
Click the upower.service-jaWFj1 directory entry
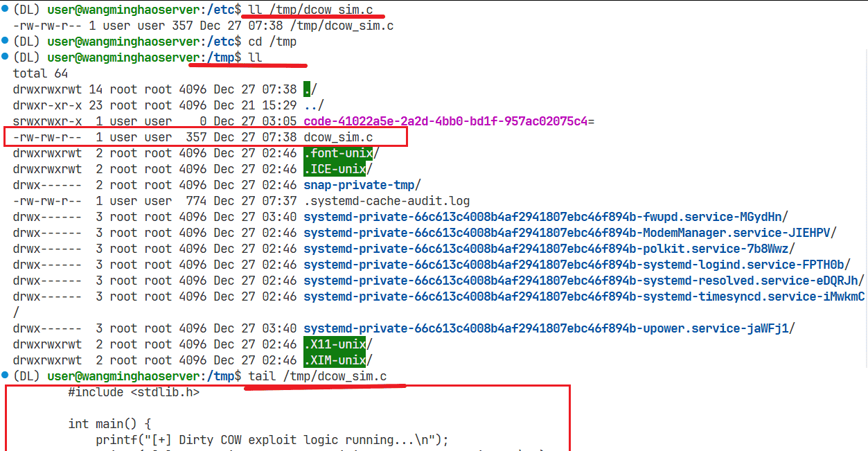point(549,328)
